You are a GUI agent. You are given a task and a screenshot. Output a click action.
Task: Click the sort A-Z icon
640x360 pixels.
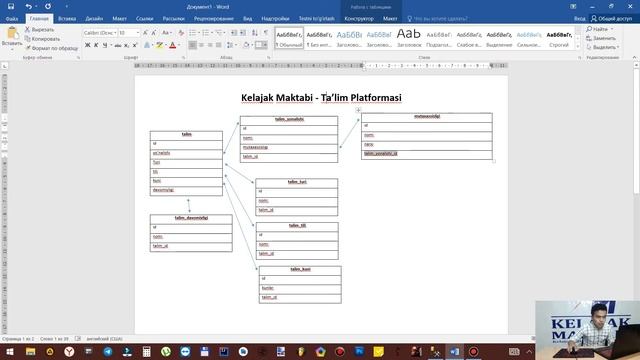tap(255, 33)
